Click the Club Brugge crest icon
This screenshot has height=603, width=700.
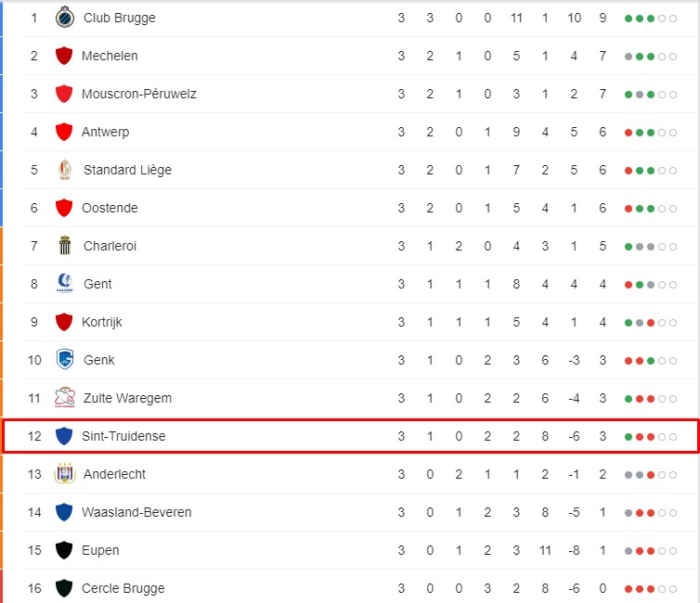(x=65, y=18)
